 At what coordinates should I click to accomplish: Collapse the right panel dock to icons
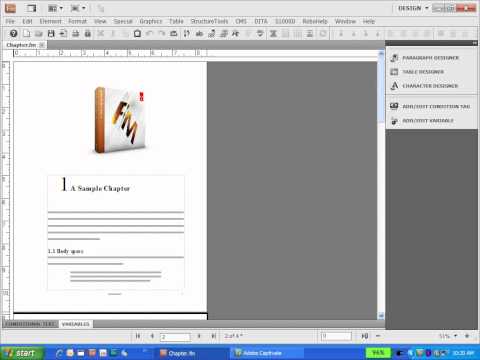click(474, 43)
